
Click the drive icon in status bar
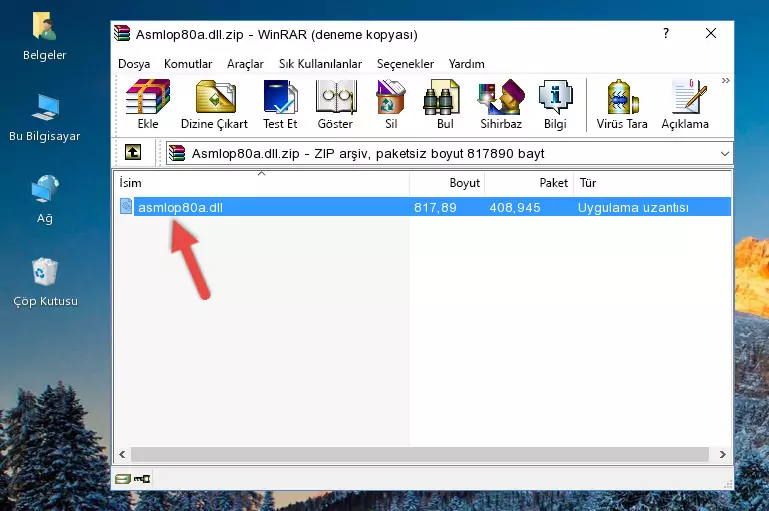tap(123, 479)
